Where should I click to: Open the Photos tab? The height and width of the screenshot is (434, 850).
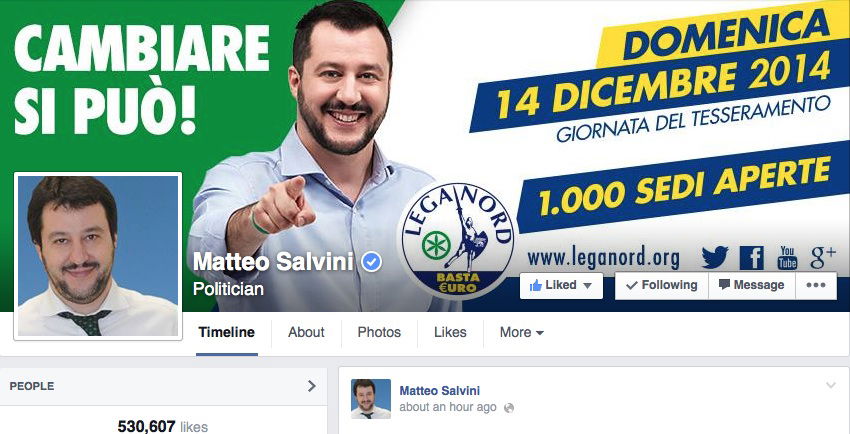coord(379,333)
